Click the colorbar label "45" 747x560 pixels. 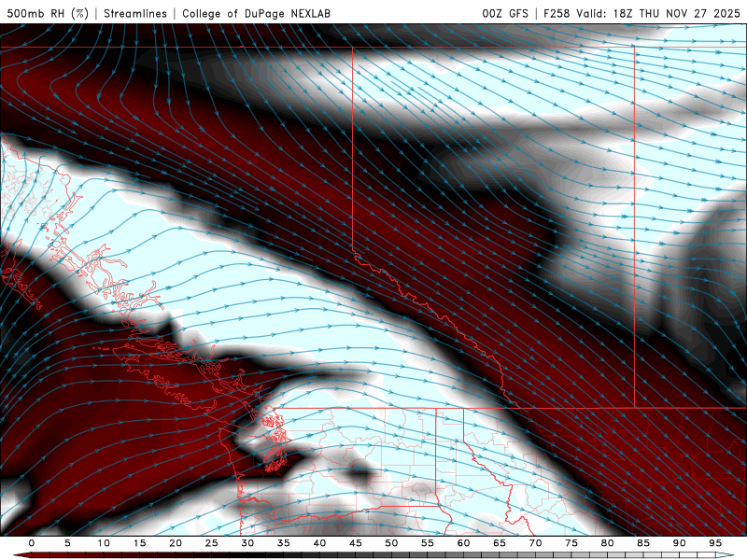[x=356, y=543]
